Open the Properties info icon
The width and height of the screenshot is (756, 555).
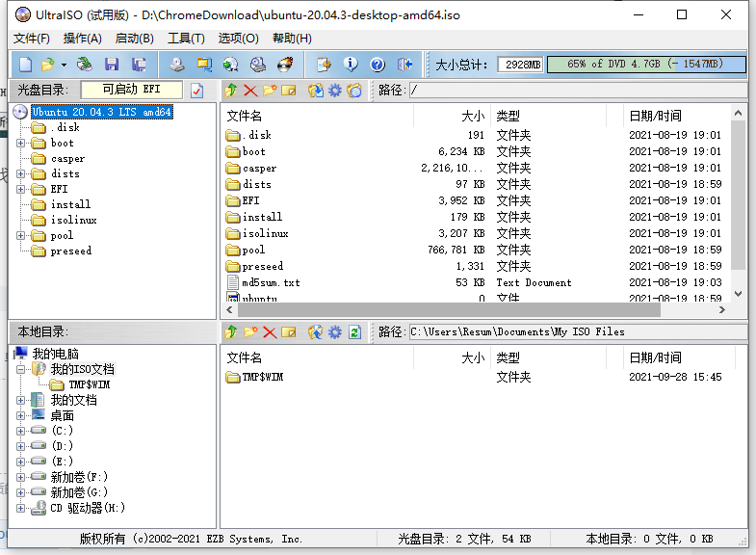(x=351, y=65)
